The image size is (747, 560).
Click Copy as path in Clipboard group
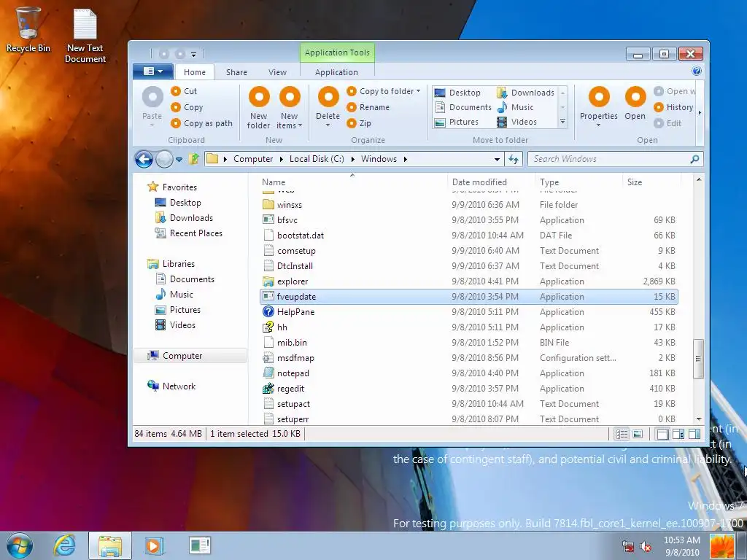pos(201,123)
